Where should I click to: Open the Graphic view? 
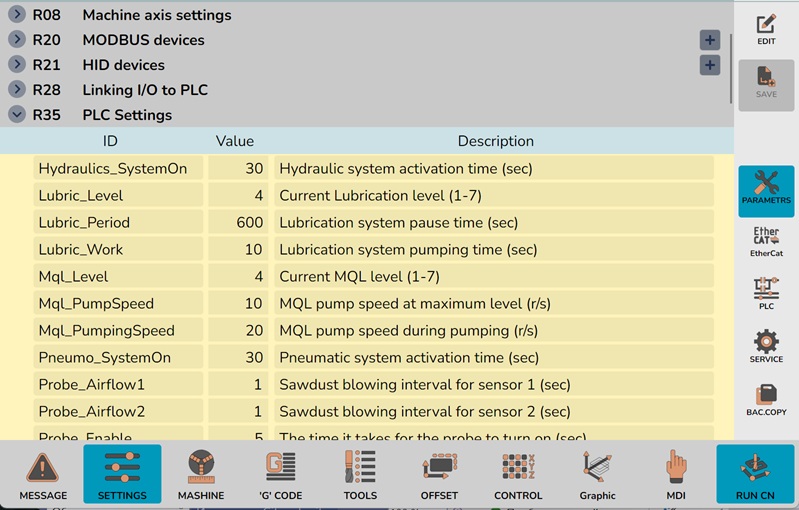tap(597, 474)
